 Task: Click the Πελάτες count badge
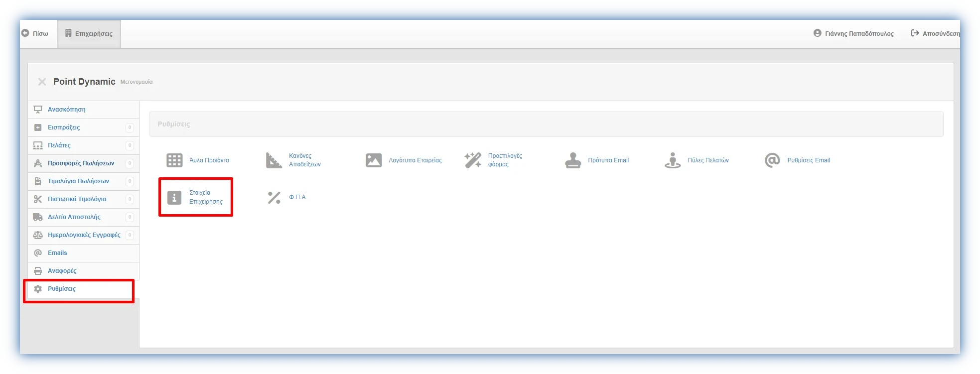[130, 145]
